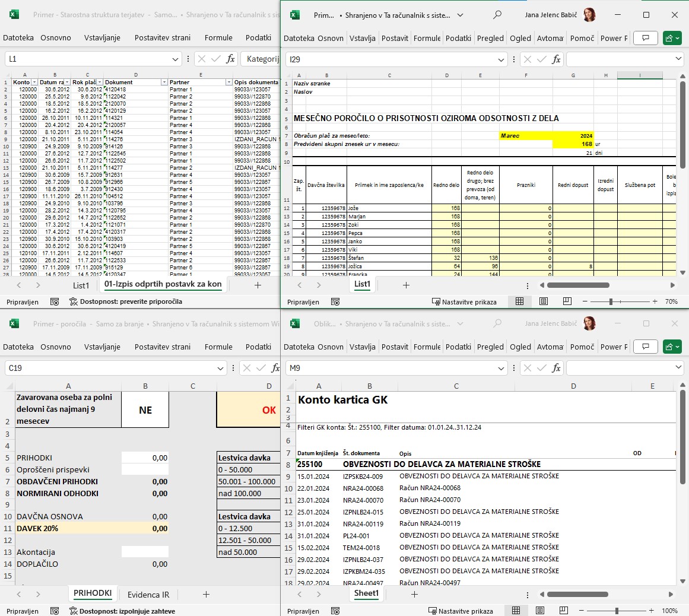Open the Partner column filter dropdown
The width and height of the screenshot is (689, 616).
coord(229,82)
